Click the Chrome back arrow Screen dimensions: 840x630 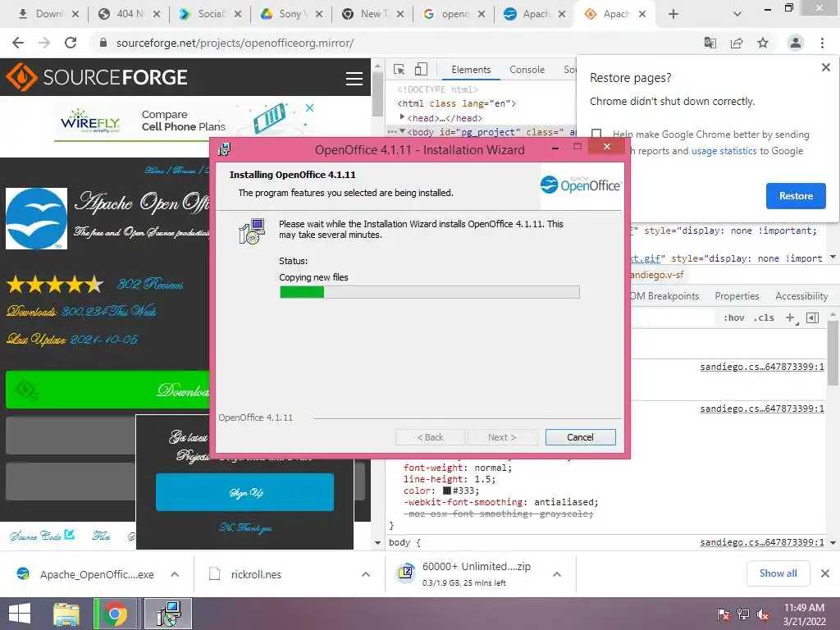coord(18,43)
